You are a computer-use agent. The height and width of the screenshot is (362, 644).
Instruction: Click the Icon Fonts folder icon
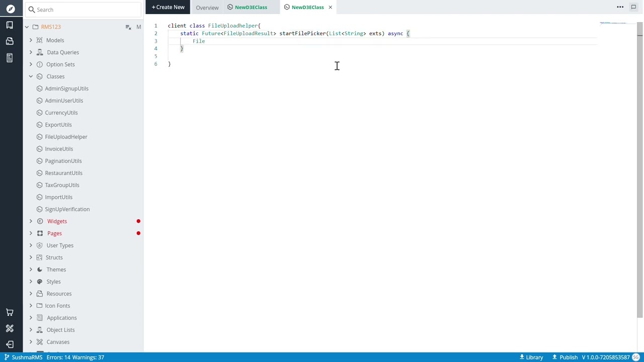pos(40,306)
